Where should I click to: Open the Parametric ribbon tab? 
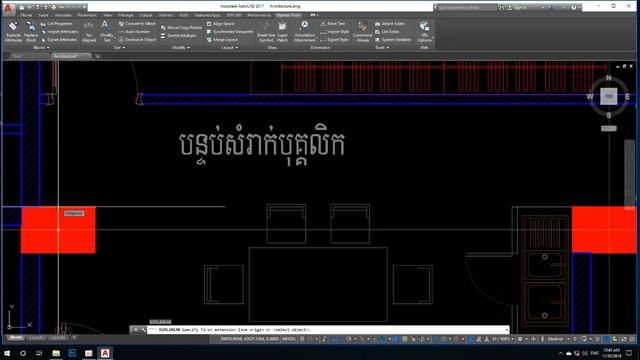pos(87,15)
